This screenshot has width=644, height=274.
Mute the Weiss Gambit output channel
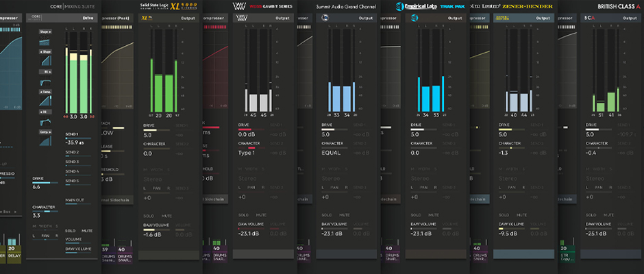tap(261, 215)
